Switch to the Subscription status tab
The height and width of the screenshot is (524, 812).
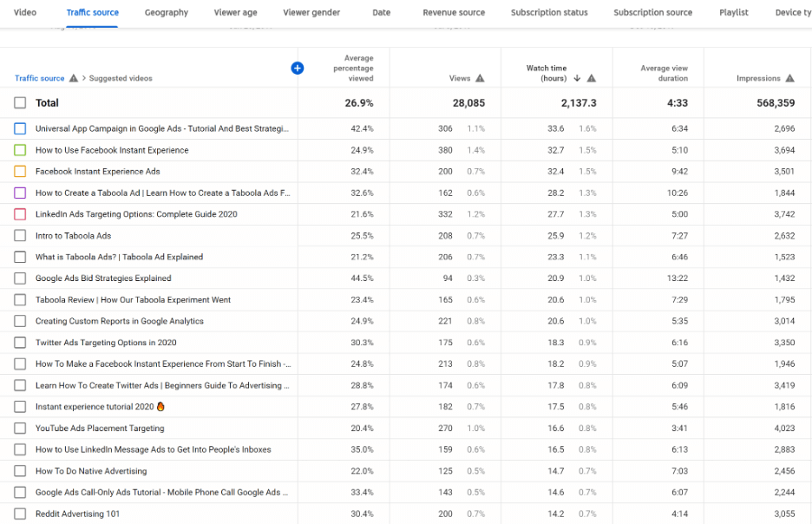(x=549, y=12)
